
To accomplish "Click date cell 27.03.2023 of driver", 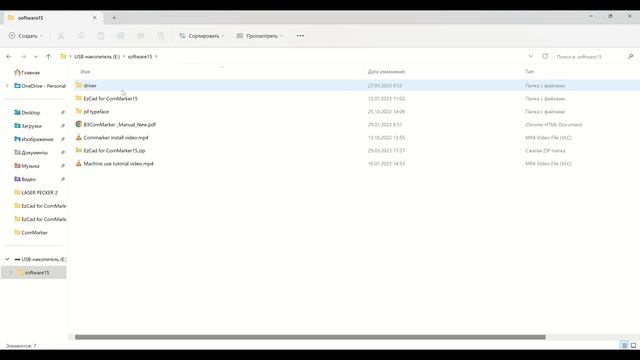I will click(385, 86).
